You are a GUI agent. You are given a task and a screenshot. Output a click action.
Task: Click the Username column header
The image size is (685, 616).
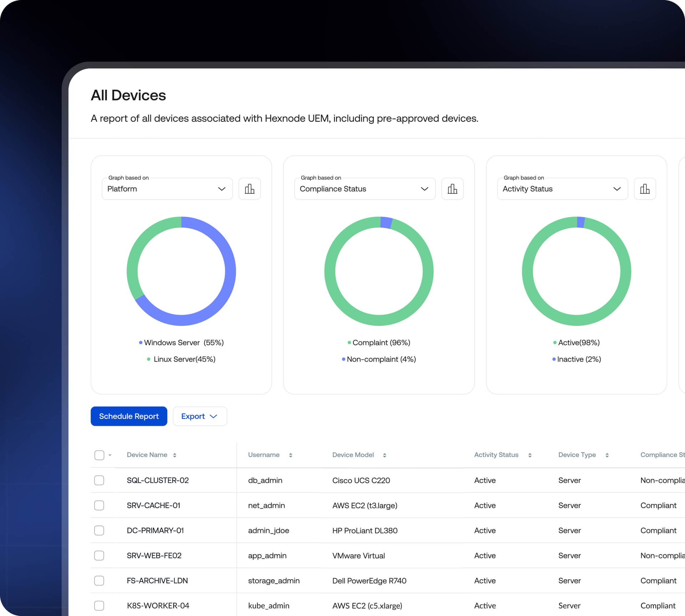coord(264,455)
